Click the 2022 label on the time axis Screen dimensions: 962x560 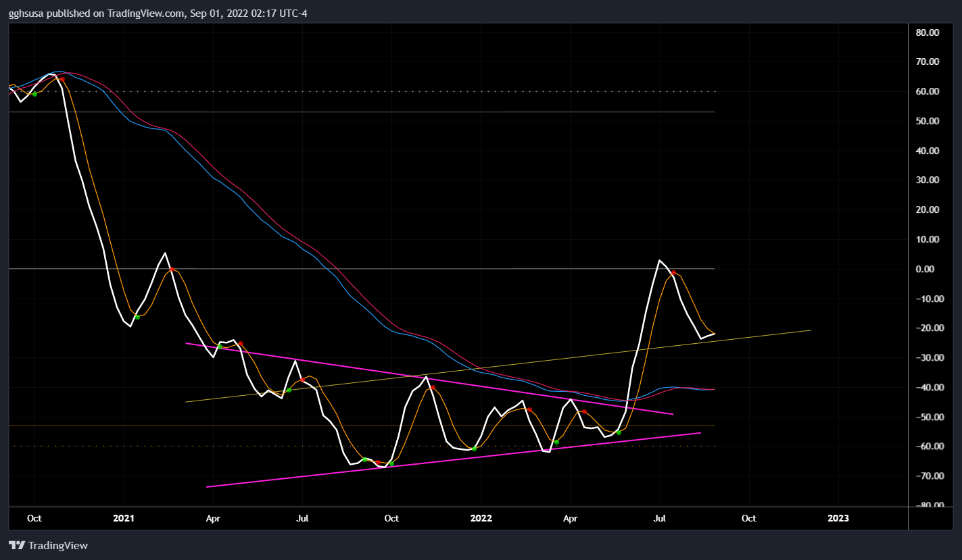click(481, 518)
